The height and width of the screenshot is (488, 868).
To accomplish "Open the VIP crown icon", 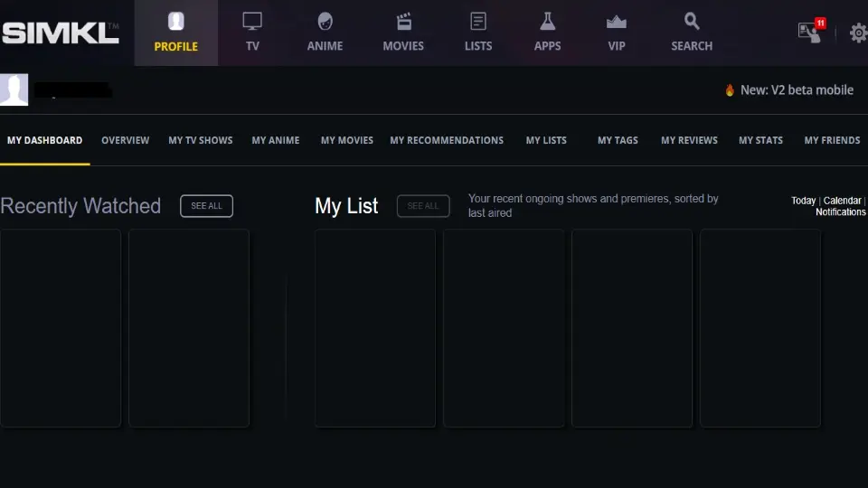I will (x=616, y=22).
